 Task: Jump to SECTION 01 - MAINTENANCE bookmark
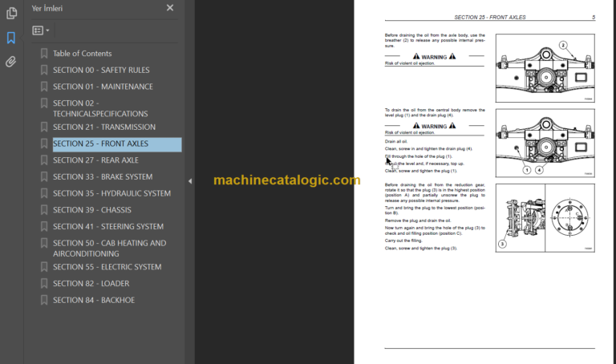103,87
